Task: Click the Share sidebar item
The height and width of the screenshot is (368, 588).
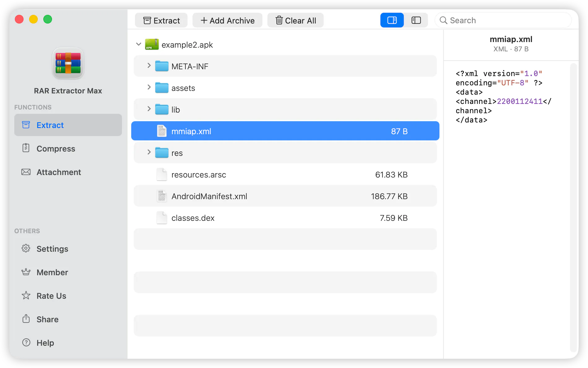Action: coord(68,319)
